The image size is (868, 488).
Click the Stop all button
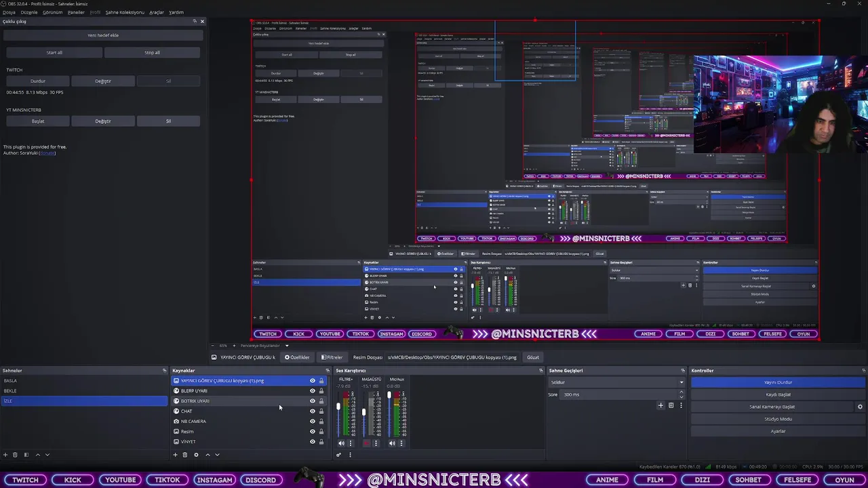coord(152,53)
